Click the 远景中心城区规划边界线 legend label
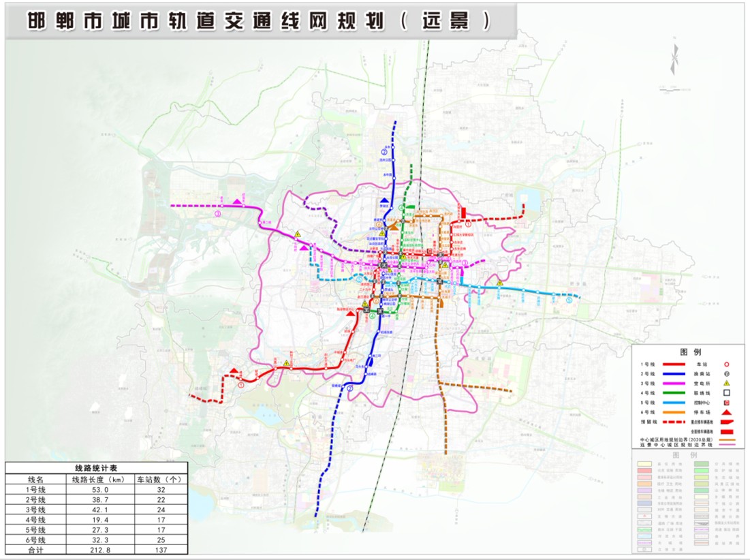Image resolution: width=750 pixels, height=560 pixels. (675, 445)
